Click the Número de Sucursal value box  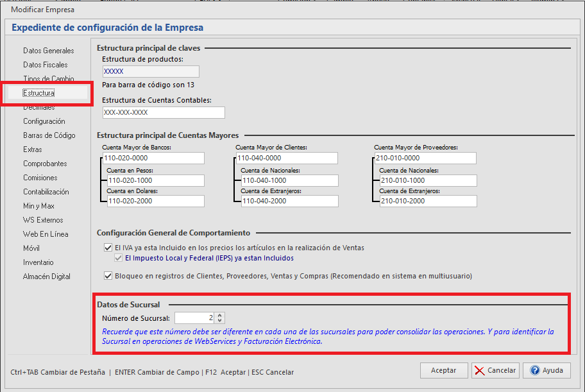click(x=195, y=318)
